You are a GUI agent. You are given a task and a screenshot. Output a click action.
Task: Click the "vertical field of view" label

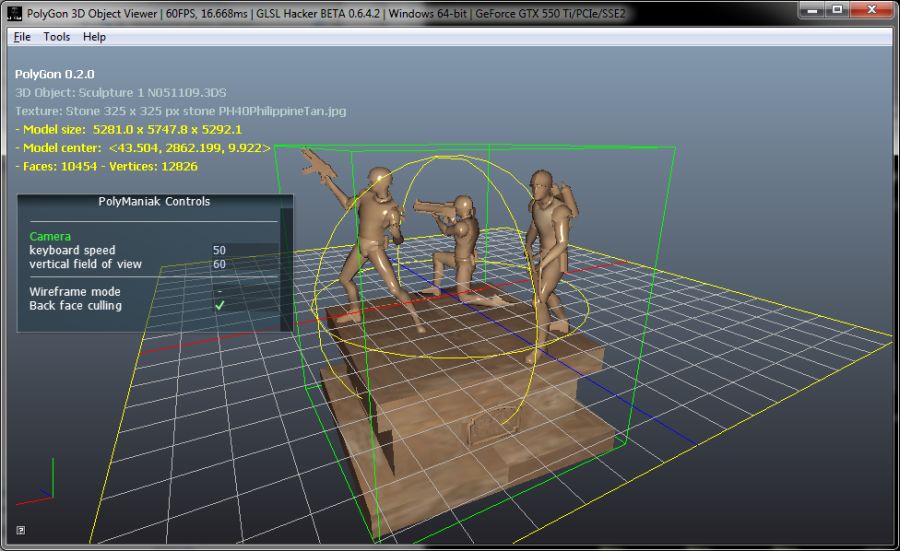[86, 264]
